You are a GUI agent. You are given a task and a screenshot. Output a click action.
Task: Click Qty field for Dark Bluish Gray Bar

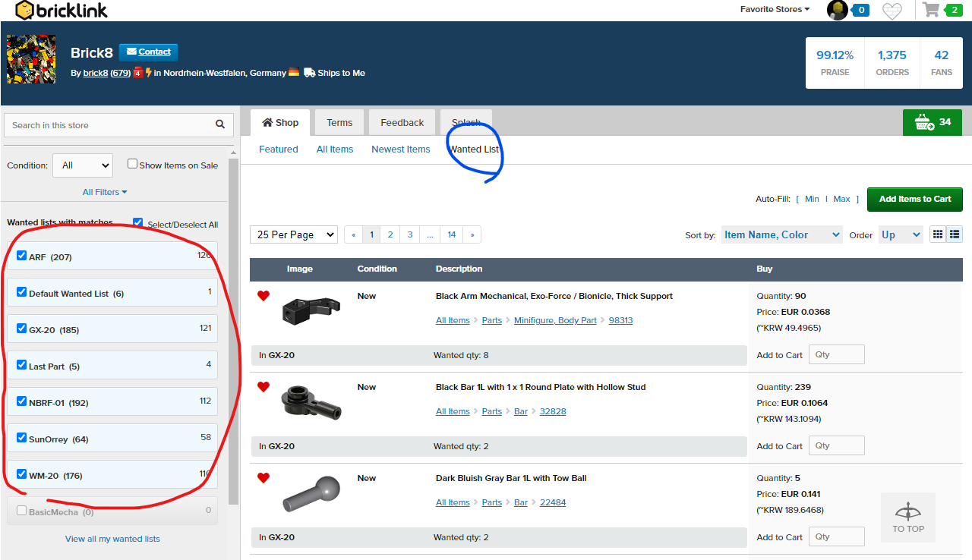click(836, 536)
